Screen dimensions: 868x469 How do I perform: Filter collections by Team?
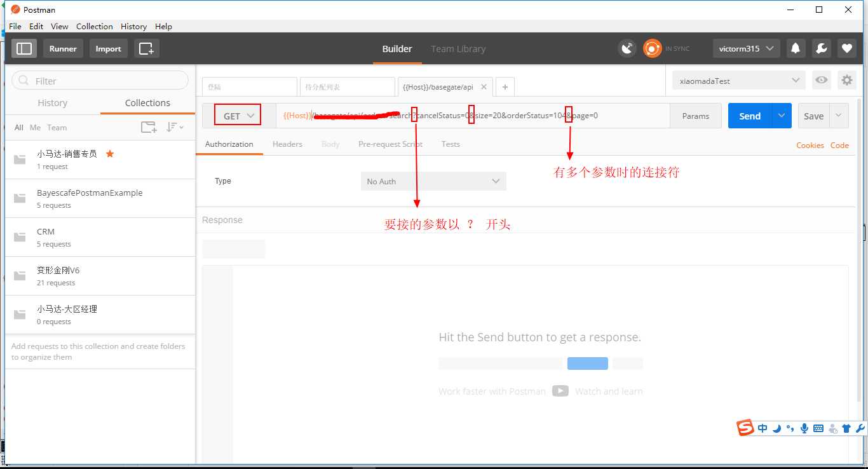click(x=57, y=127)
